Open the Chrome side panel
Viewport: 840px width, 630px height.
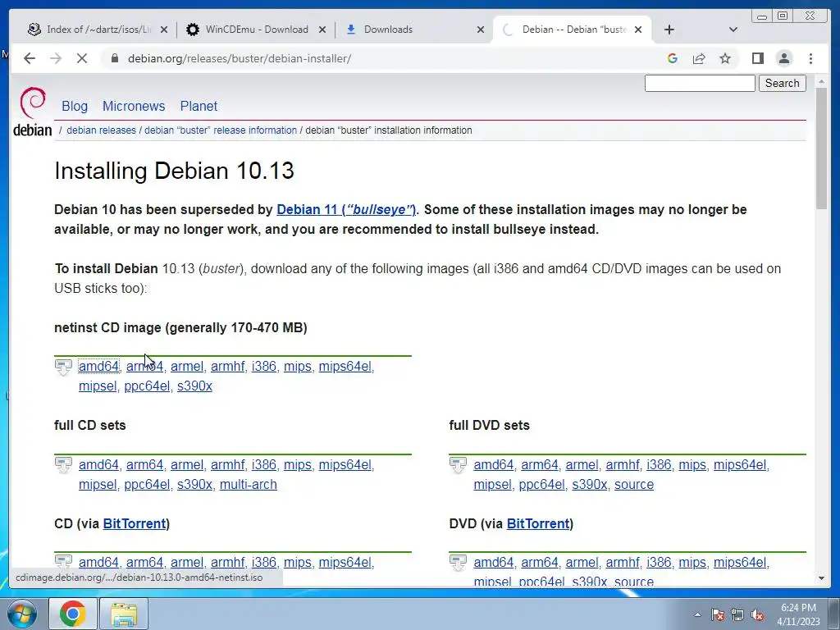(757, 58)
